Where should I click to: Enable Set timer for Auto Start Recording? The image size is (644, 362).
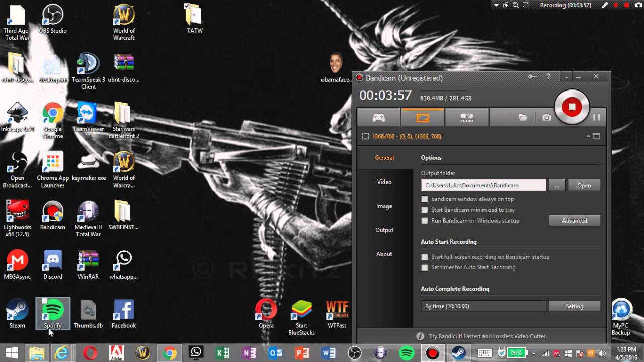[425, 267]
